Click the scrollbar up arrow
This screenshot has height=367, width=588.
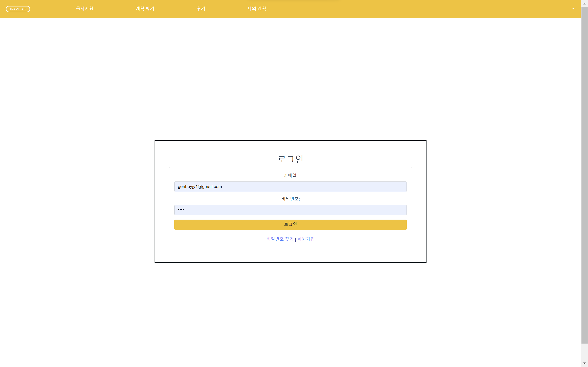click(584, 3)
